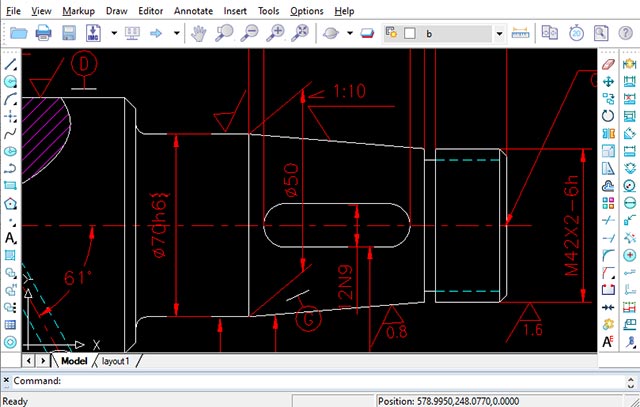Click the Zoom extents icon
Viewport: 640px width, 407px height.
[300, 33]
